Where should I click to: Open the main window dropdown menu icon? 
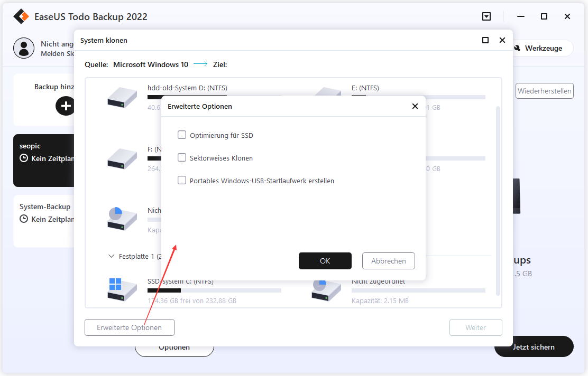(486, 16)
